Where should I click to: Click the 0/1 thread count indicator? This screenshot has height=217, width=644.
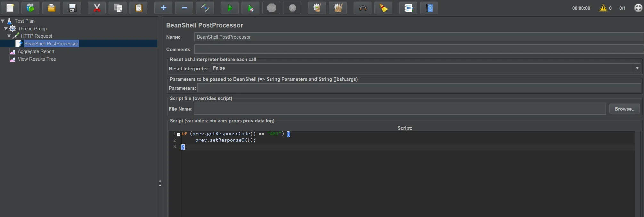click(622, 8)
